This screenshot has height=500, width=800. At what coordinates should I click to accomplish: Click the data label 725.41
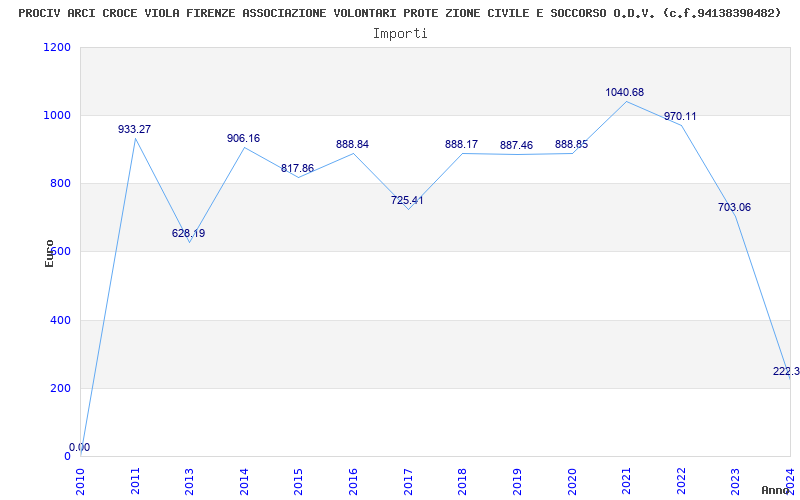click(407, 201)
